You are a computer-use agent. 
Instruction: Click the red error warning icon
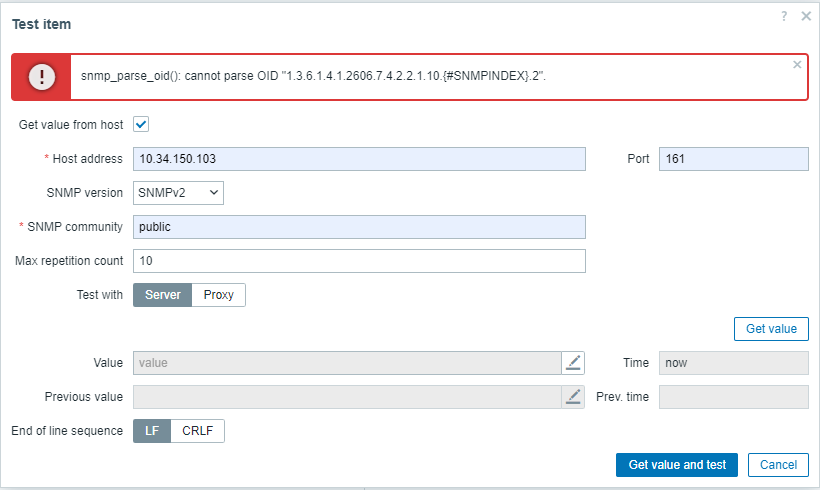41,77
